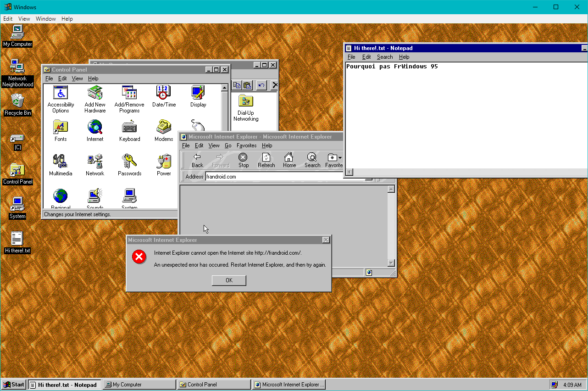Click Refresh button in Internet Explorer

266,160
